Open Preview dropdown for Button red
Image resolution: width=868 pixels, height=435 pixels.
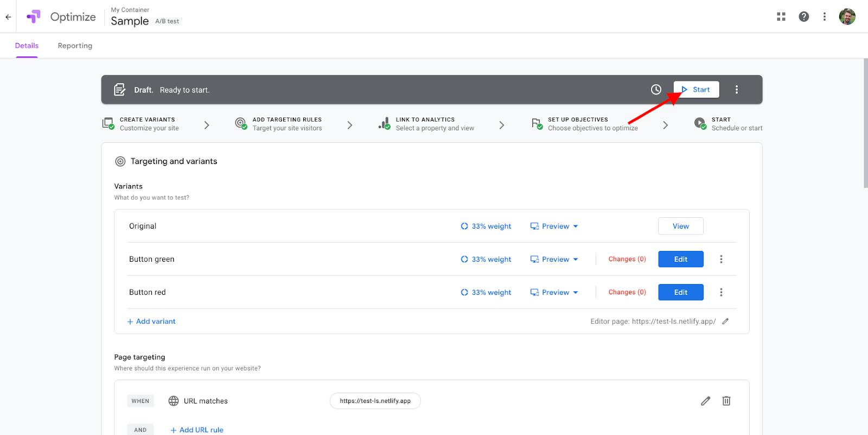tap(554, 293)
